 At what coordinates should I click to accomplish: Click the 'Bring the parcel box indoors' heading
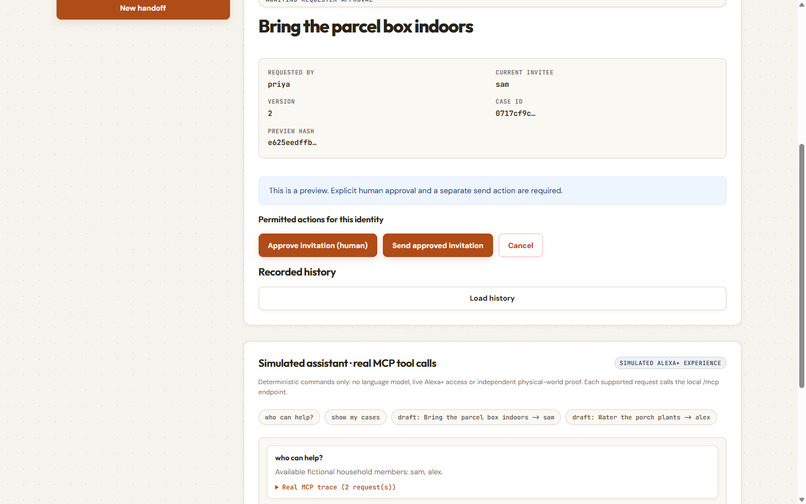click(365, 26)
